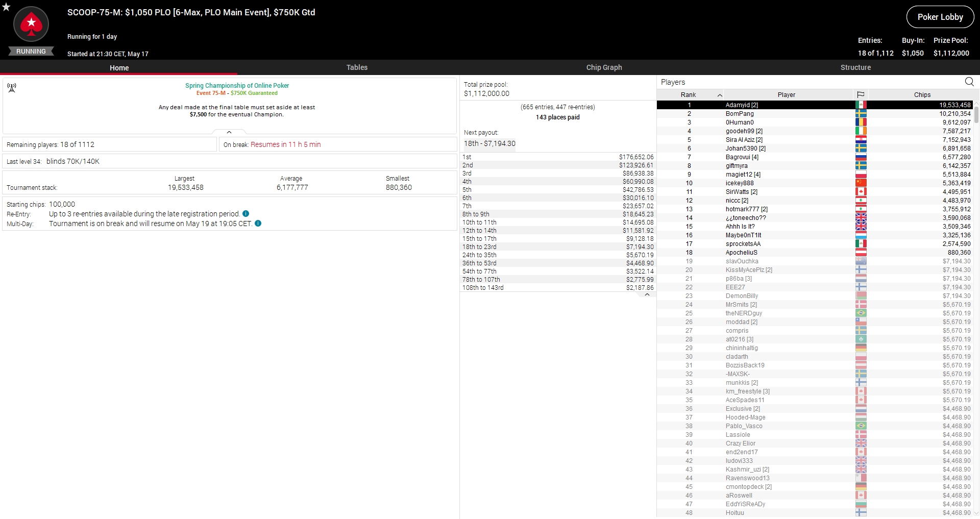Screen dimensions: 980x519
Task: Click the flag icon beside Adamyid [2]
Action: pyautogui.click(x=861, y=105)
